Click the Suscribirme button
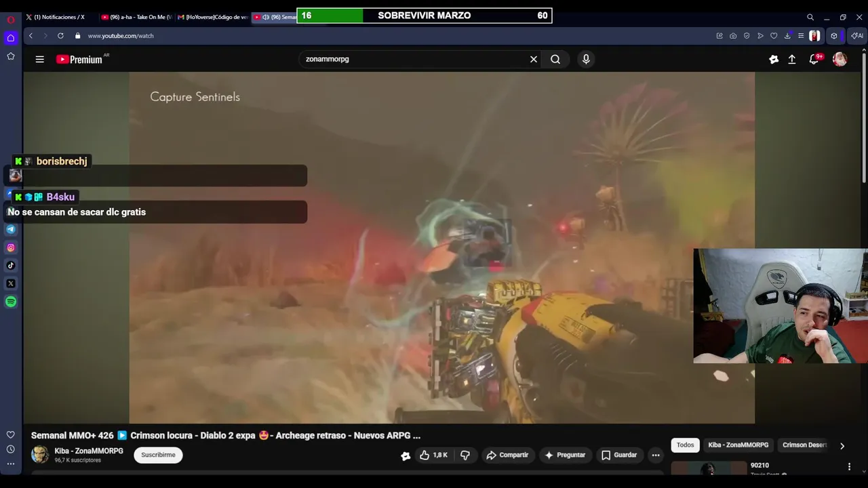 (158, 455)
